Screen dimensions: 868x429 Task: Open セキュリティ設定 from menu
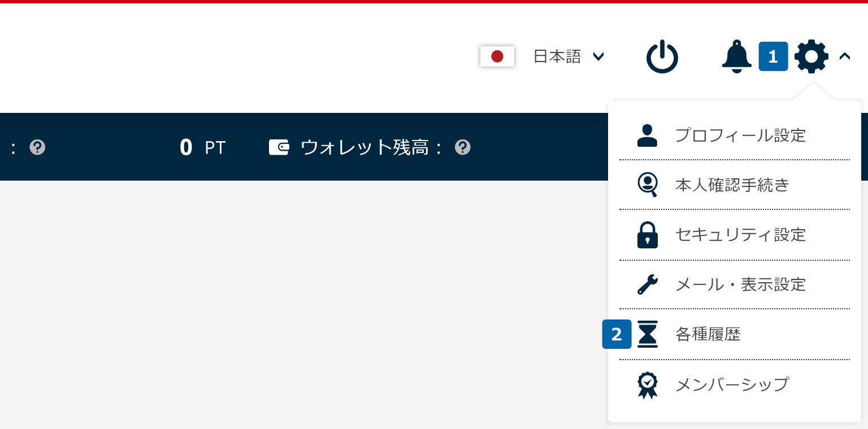coord(734,235)
